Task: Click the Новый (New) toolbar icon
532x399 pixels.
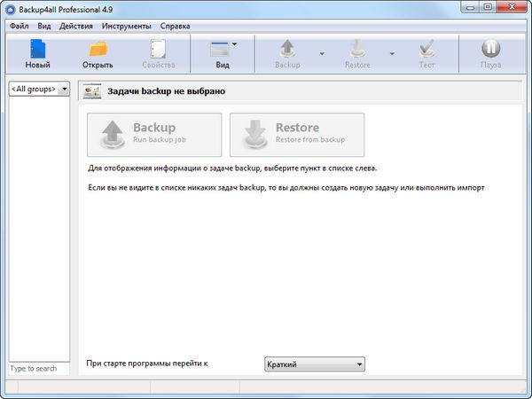Action: pyautogui.click(x=37, y=49)
